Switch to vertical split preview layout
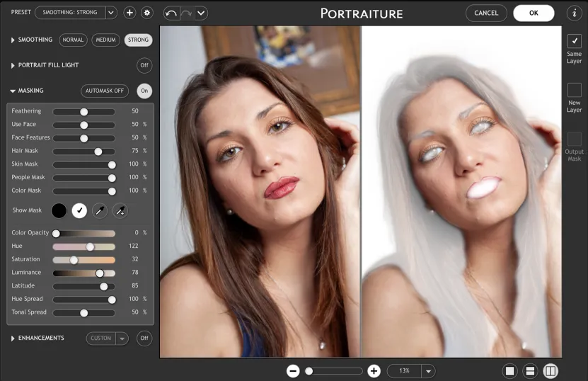588x381 pixels. 550,371
